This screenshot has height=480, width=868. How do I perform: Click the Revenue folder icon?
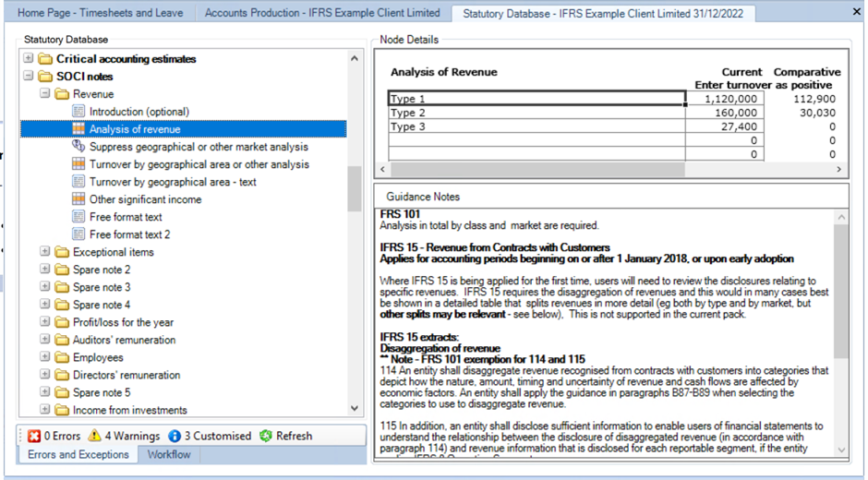click(62, 94)
